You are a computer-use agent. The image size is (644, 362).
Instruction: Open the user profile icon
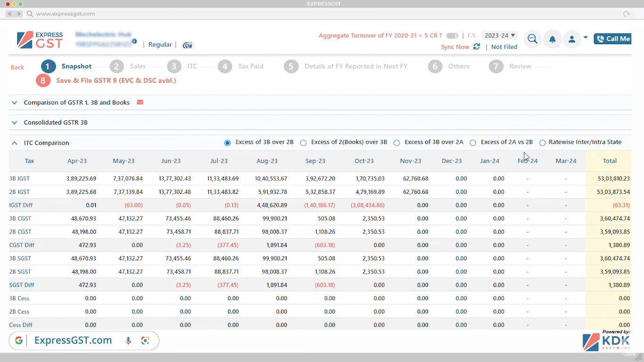coord(571,39)
